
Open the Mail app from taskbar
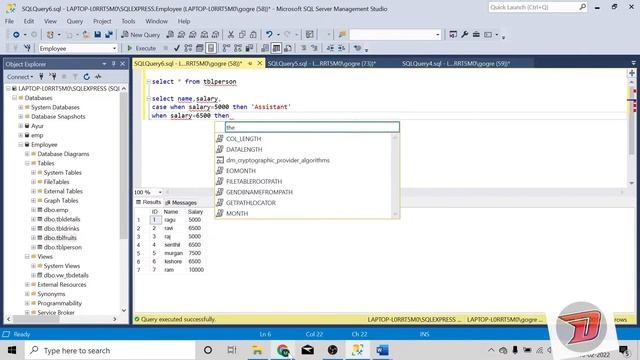tap(307, 350)
